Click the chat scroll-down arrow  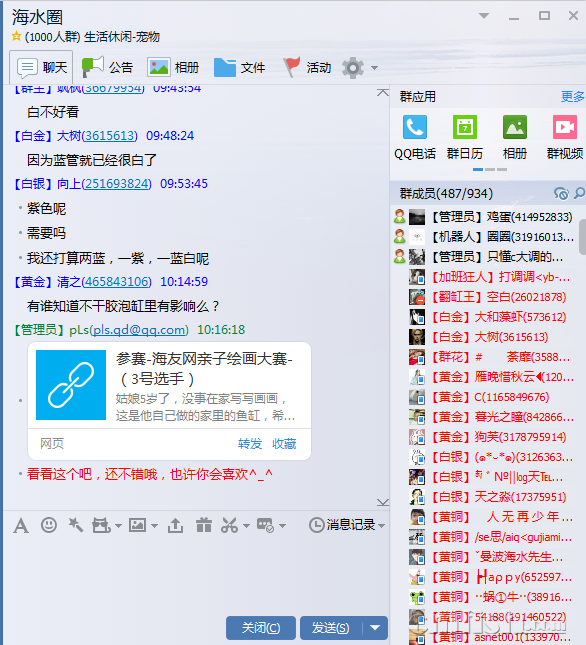[x=383, y=502]
